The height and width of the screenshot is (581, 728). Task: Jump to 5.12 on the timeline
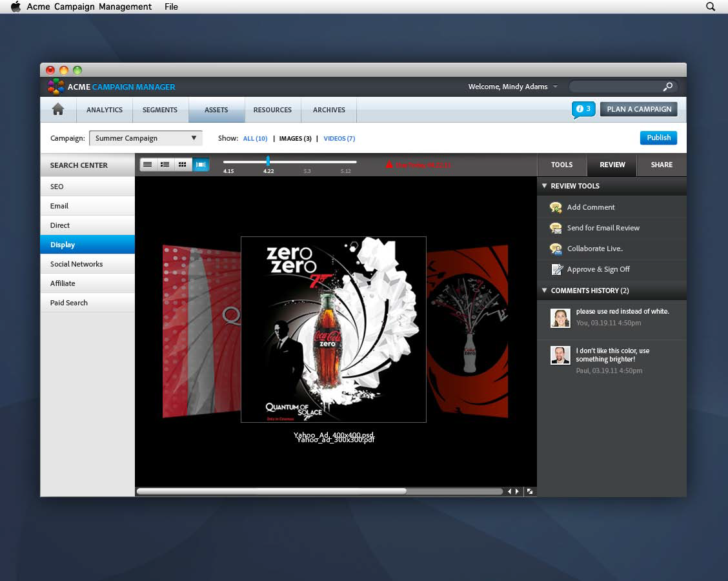[345, 171]
